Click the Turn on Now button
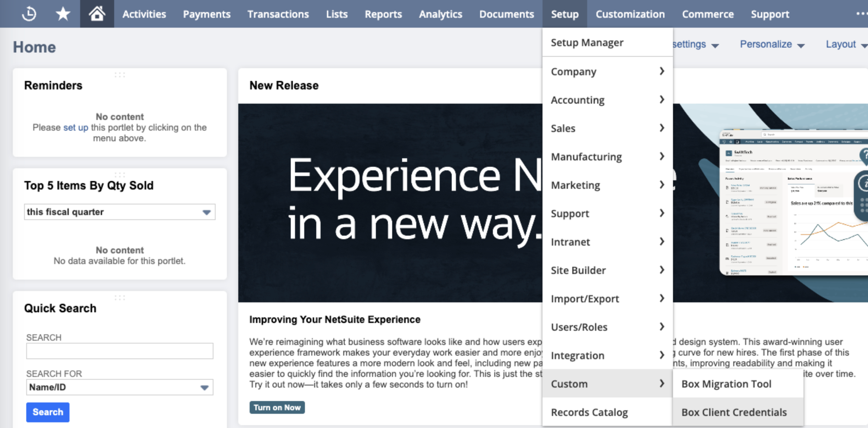 coord(277,407)
